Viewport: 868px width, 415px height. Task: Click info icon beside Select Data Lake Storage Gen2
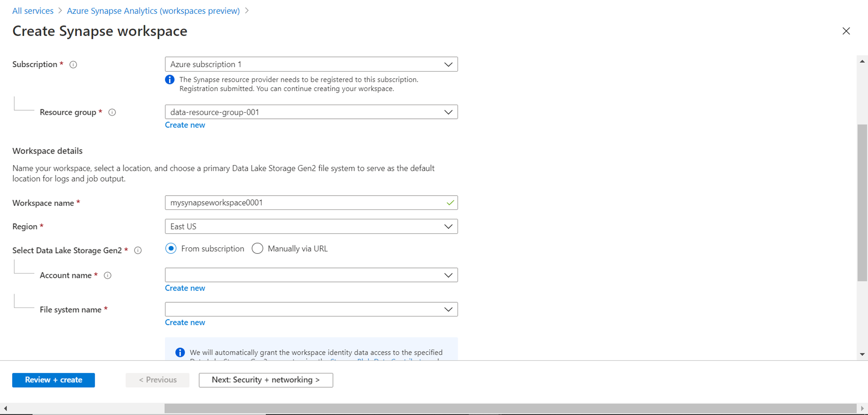pos(138,250)
